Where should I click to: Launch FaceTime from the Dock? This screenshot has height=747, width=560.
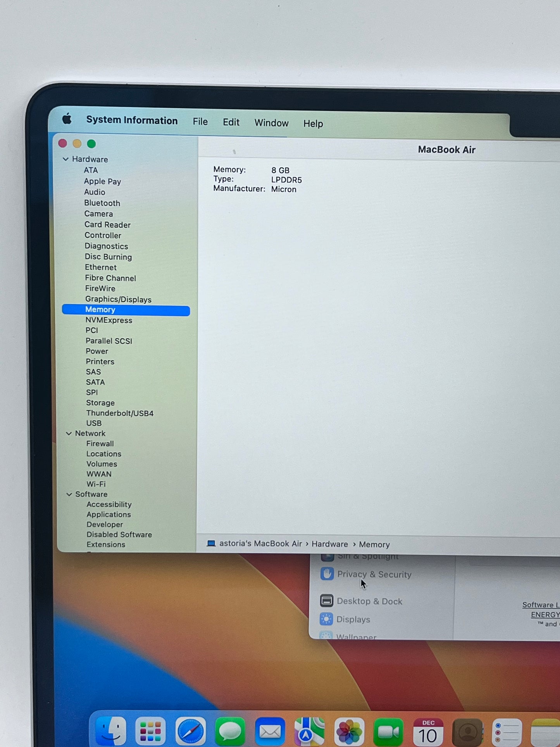(x=388, y=732)
